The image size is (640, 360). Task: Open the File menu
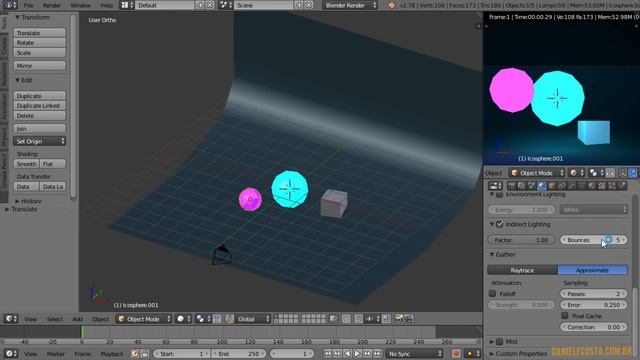click(x=28, y=5)
